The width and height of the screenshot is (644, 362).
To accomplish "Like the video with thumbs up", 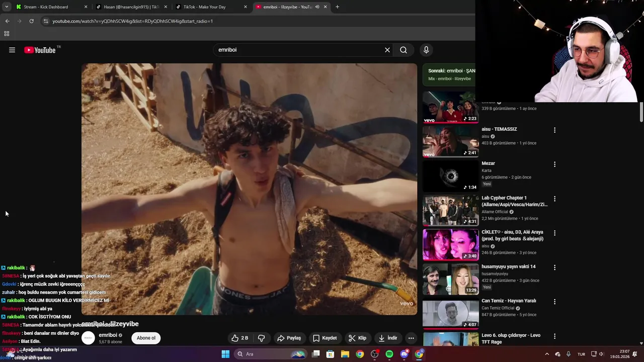I will (240, 338).
